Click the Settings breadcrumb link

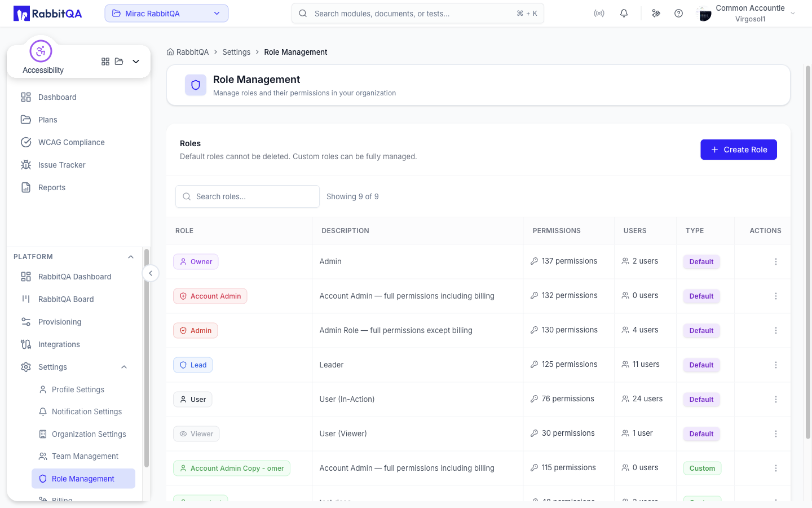tap(236, 52)
